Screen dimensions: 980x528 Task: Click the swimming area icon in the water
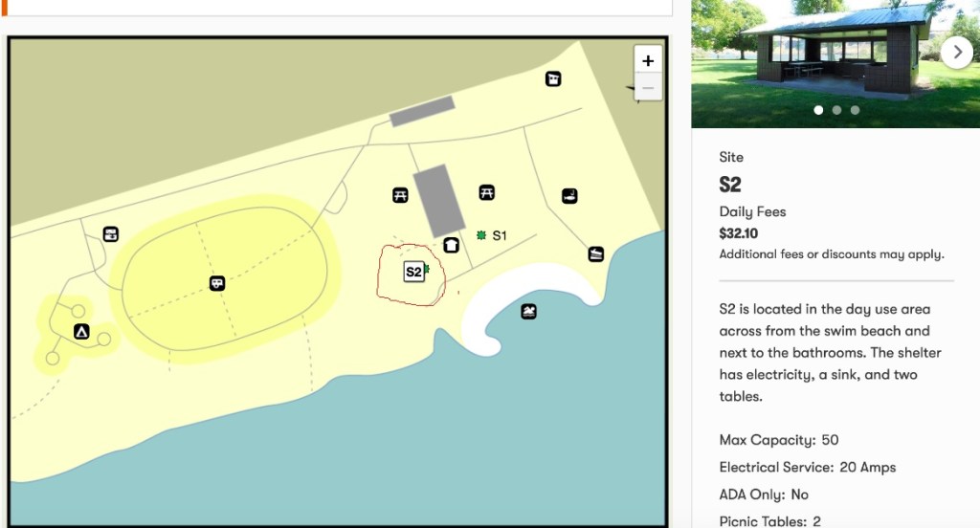529,312
